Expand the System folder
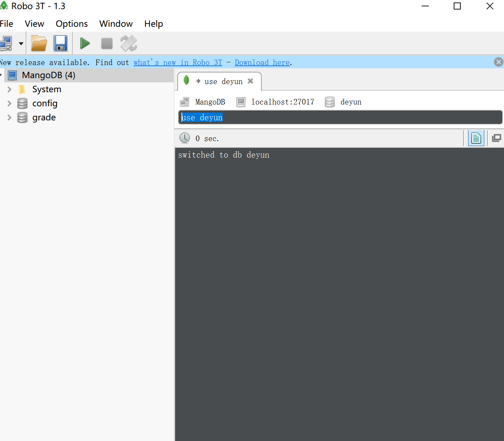 click(9, 89)
